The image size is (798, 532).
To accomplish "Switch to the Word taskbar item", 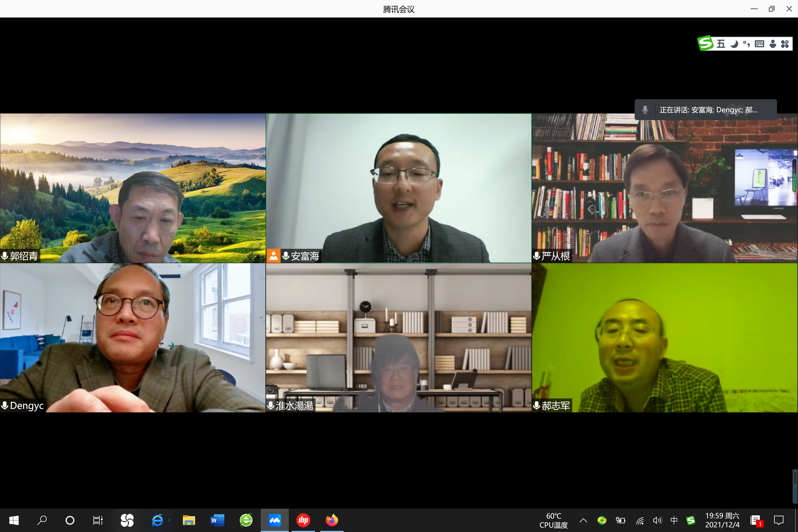I will point(217,520).
